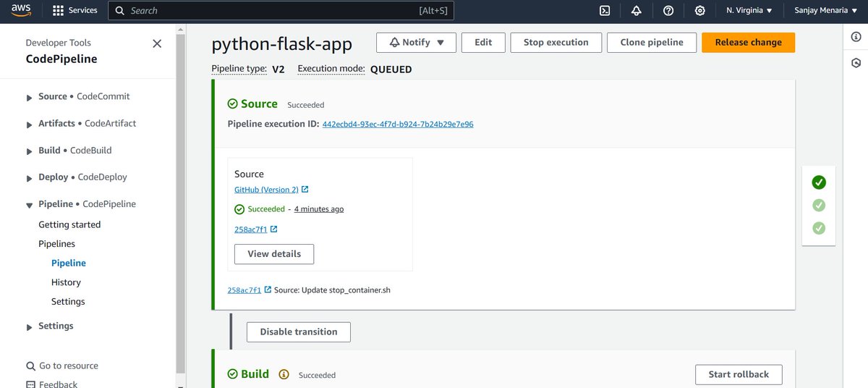Open Pipelines in sidebar

(x=56, y=245)
